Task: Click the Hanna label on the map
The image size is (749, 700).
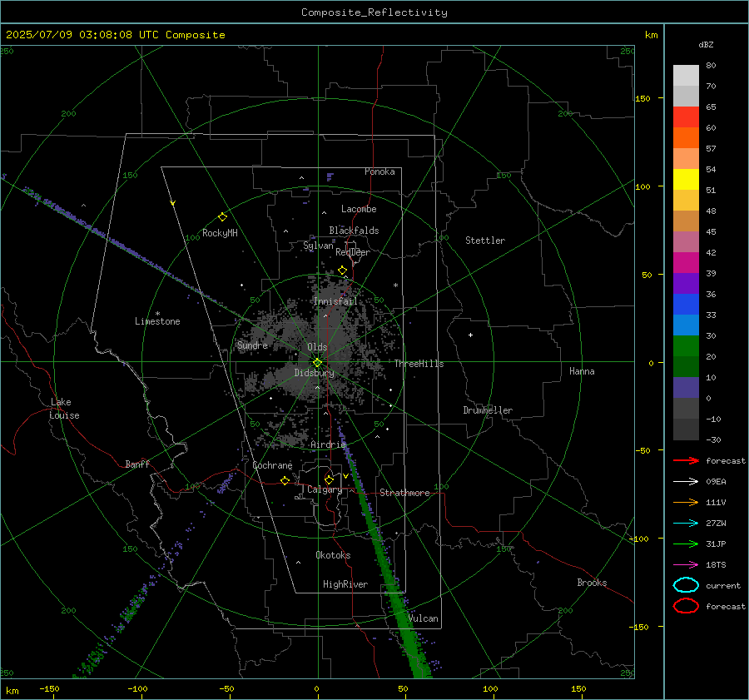Action: pyautogui.click(x=582, y=371)
